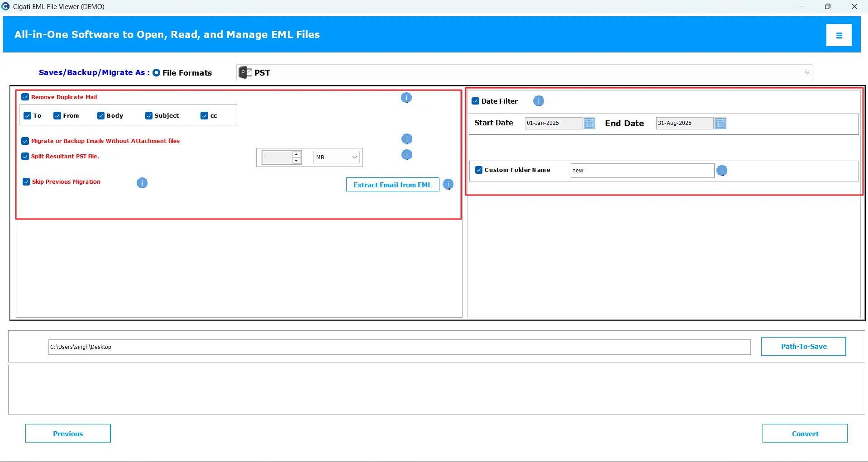Open the End Date calendar picker

tap(720, 123)
